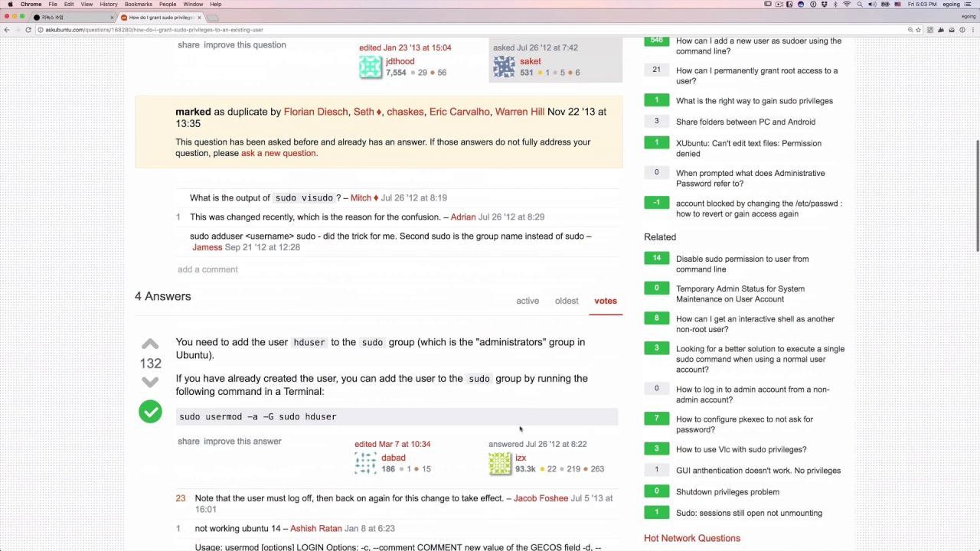Click 'improve this answer' link
The height and width of the screenshot is (551, 980).
point(243,442)
